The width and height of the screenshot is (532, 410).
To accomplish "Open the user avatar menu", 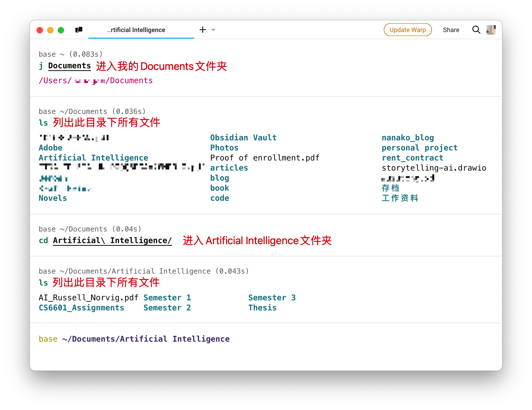I will click(491, 30).
